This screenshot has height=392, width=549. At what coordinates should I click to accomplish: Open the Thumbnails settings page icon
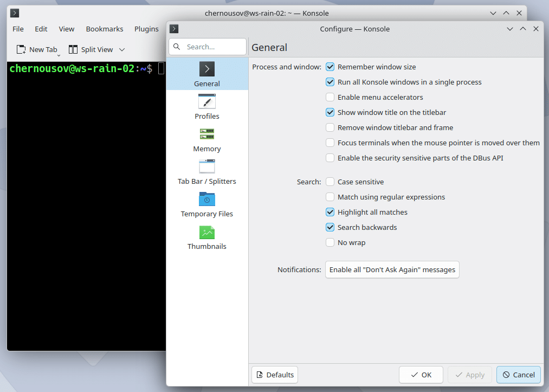point(207,232)
